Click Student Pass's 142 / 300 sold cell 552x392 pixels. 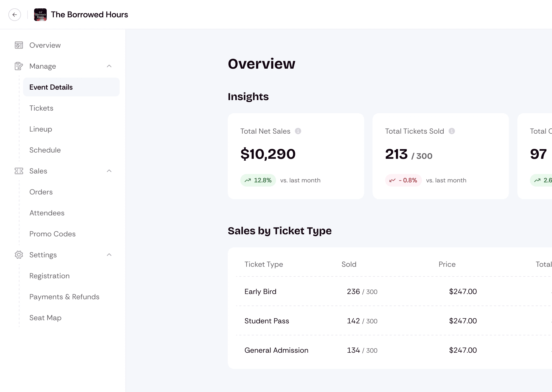[x=362, y=321]
